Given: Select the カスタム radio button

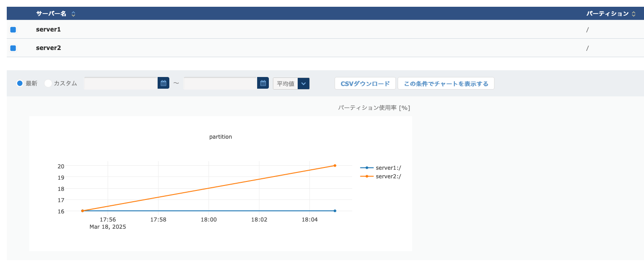Looking at the screenshot, I should (x=48, y=83).
